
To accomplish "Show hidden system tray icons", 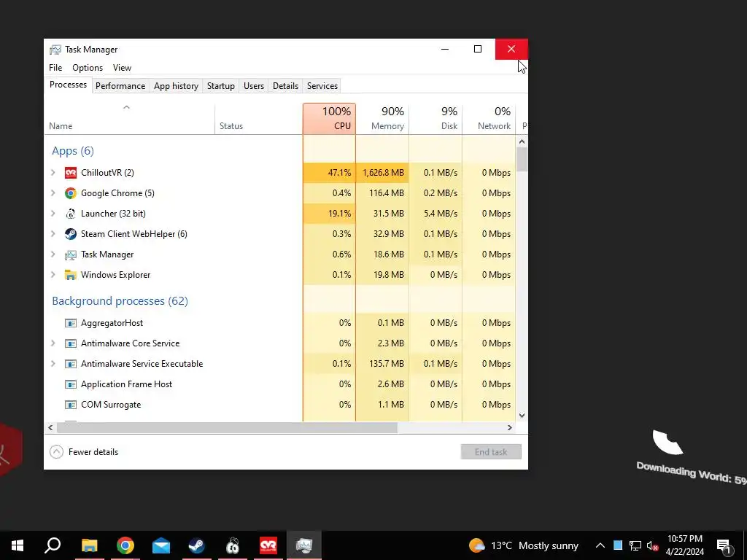I will click(x=600, y=545).
